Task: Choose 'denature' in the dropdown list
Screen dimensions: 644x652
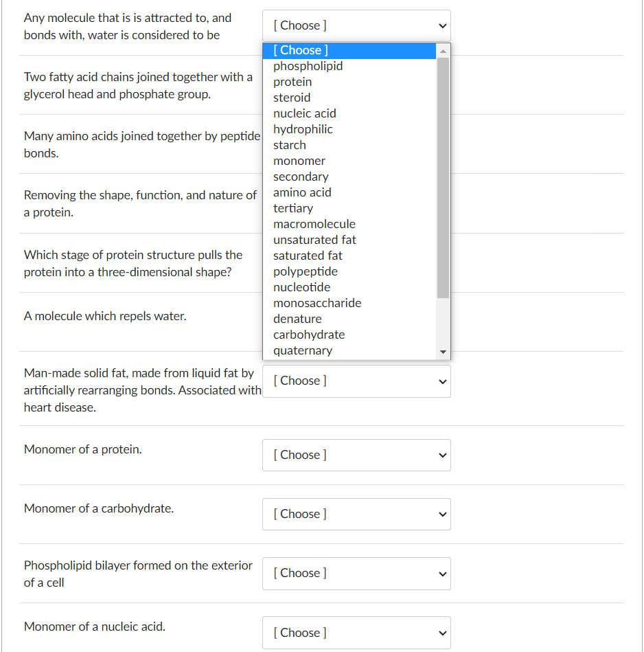Action: coord(349,319)
